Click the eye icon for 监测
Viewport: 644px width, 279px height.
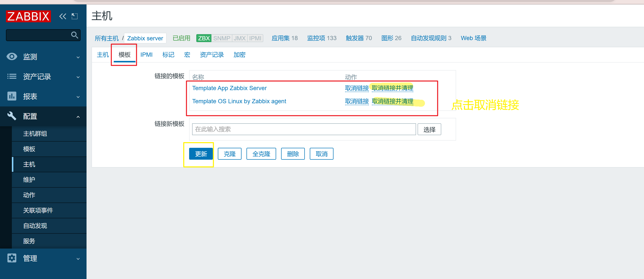[12, 57]
